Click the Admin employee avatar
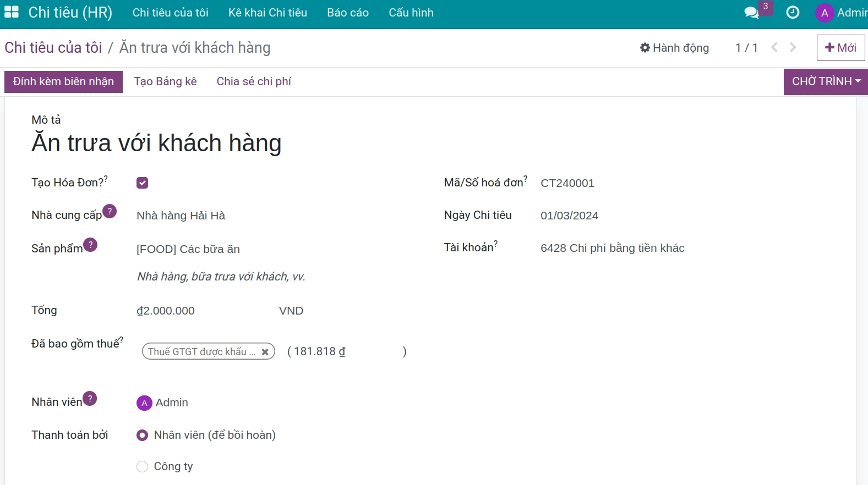 click(144, 403)
